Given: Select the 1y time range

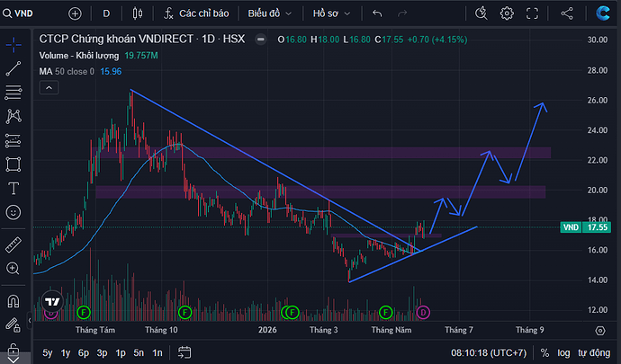Looking at the screenshot, I should 66,352.
